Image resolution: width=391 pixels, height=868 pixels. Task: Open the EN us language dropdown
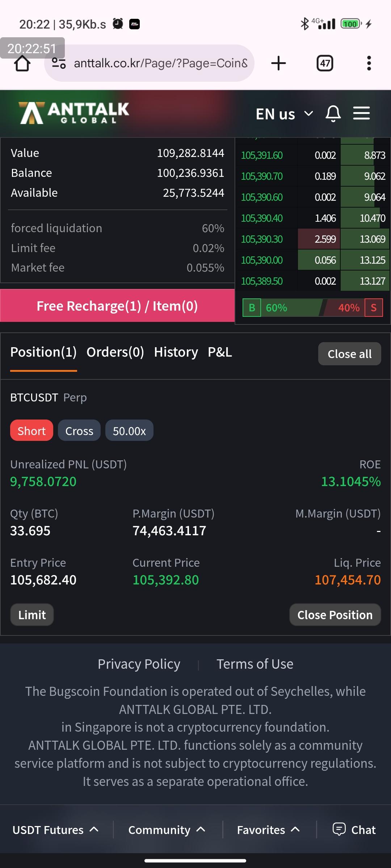tap(284, 114)
